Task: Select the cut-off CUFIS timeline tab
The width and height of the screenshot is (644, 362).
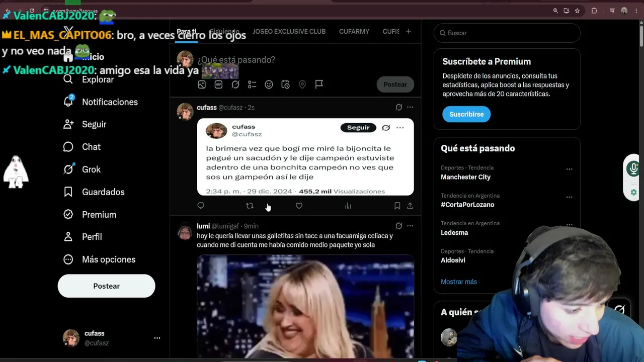Action: point(391,31)
